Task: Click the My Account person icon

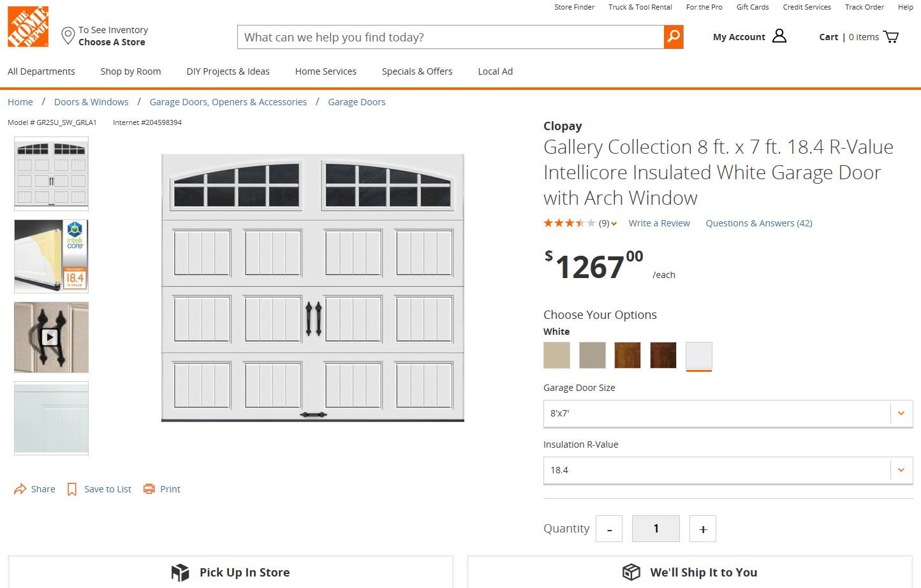Action: pyautogui.click(x=779, y=36)
